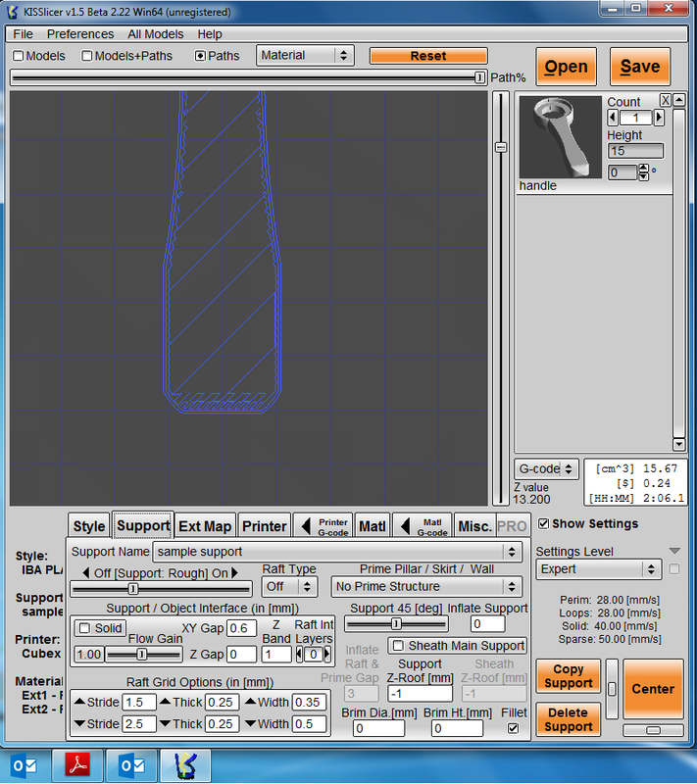
Task: Click the Flow Gain slider handle
Action: point(142,654)
